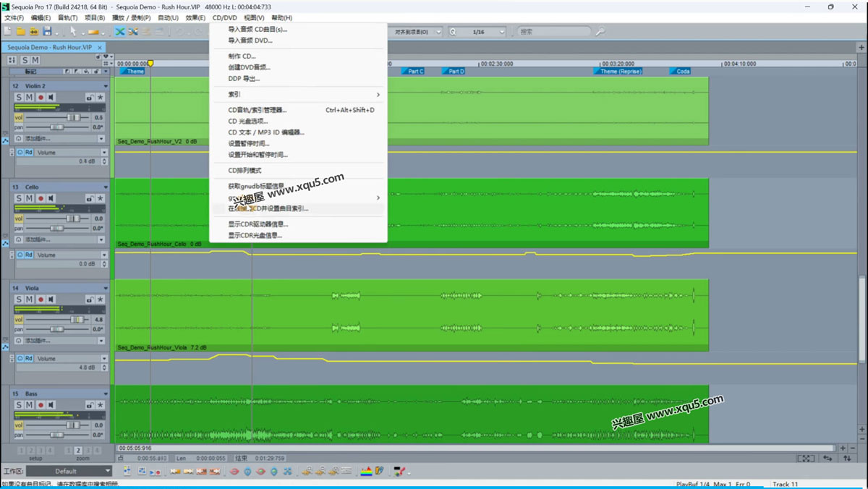
Task: Click Cello pan slider
Action: [x=58, y=228]
